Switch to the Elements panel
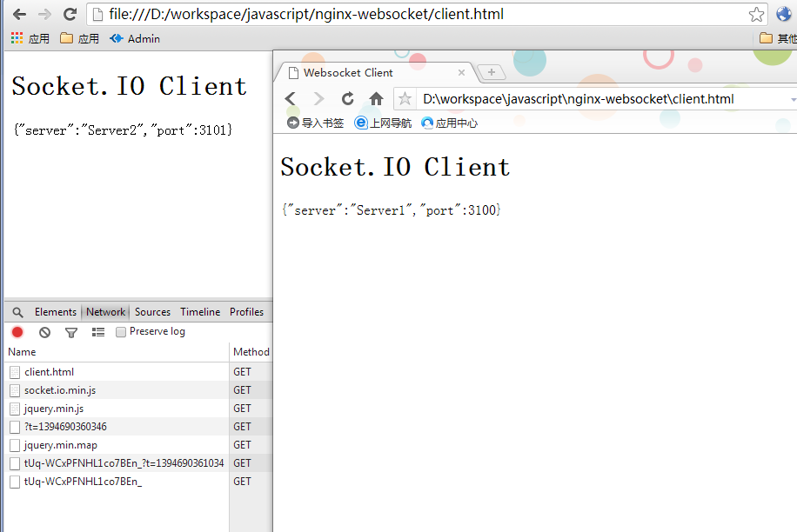797x532 pixels. coord(55,311)
